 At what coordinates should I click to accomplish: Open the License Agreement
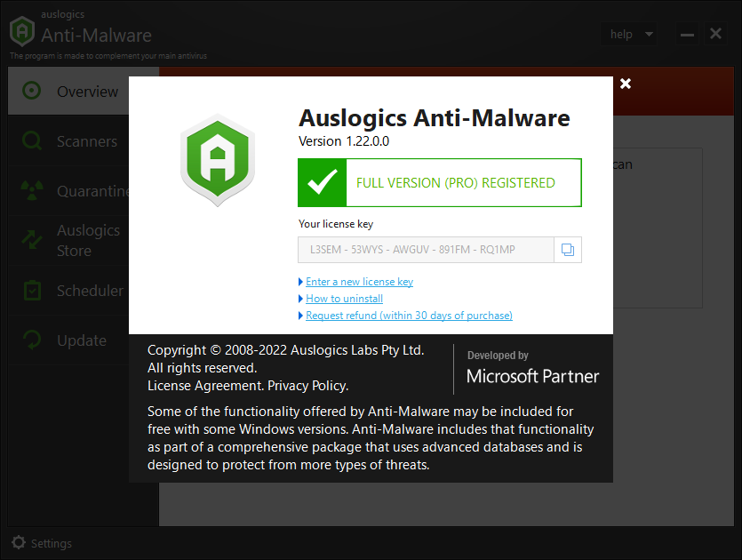204,385
